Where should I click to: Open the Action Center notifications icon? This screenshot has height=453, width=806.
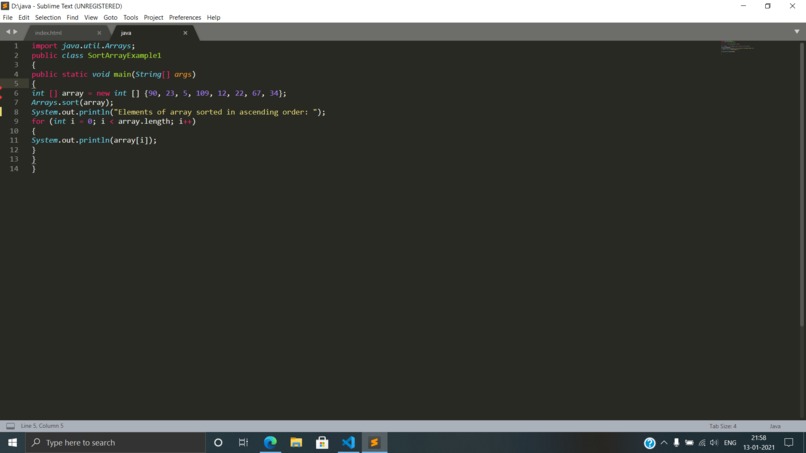click(x=789, y=443)
